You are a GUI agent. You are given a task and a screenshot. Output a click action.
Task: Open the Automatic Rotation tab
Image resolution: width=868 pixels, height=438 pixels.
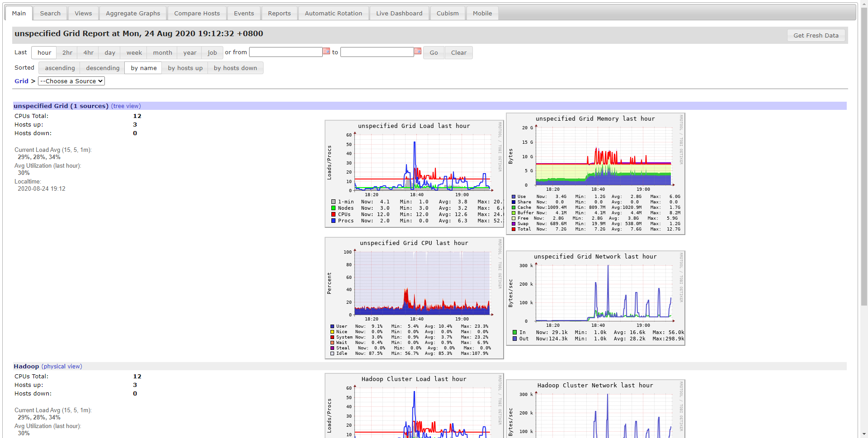[334, 14]
